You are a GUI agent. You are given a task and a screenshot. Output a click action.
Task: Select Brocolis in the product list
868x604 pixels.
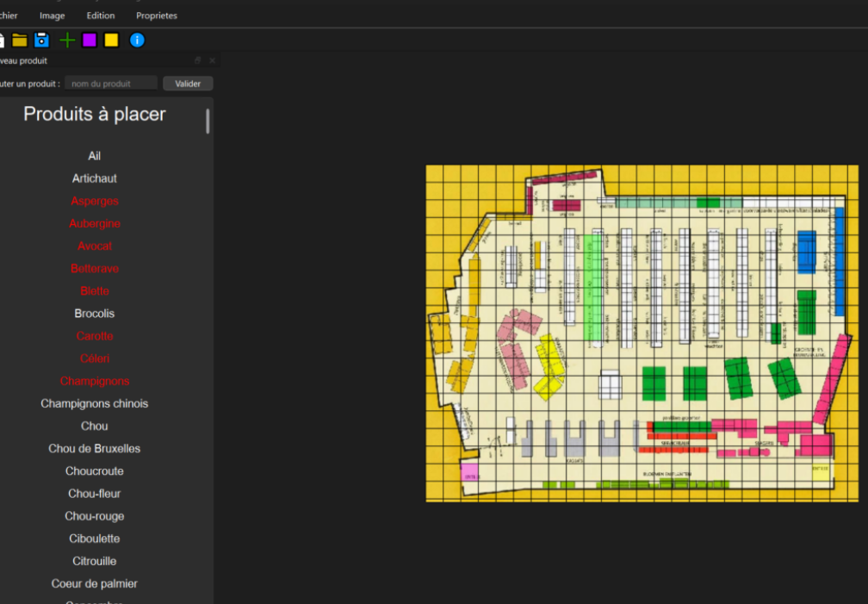[x=94, y=313]
